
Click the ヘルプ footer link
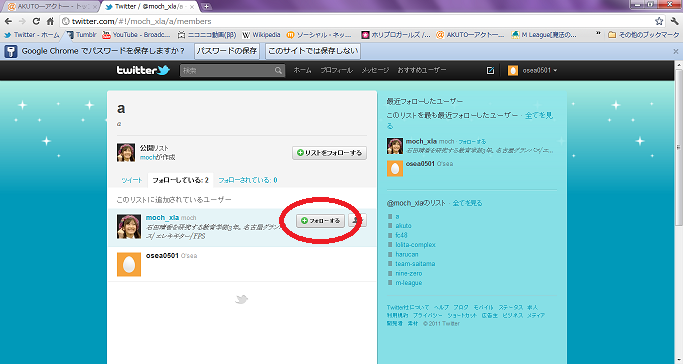click(441, 307)
